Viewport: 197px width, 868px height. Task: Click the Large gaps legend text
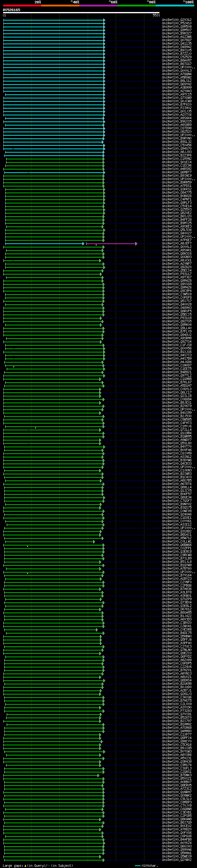[x=38, y=865]
